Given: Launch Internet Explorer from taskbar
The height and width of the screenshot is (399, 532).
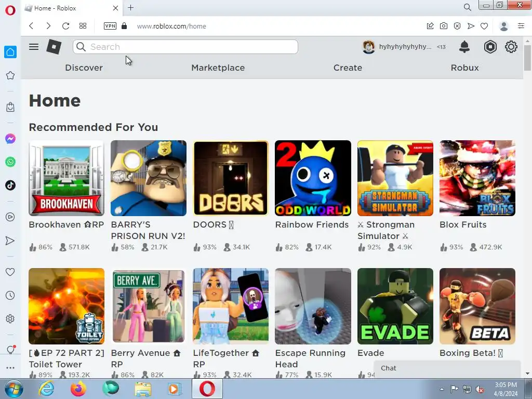Looking at the screenshot, I should coord(46,389).
